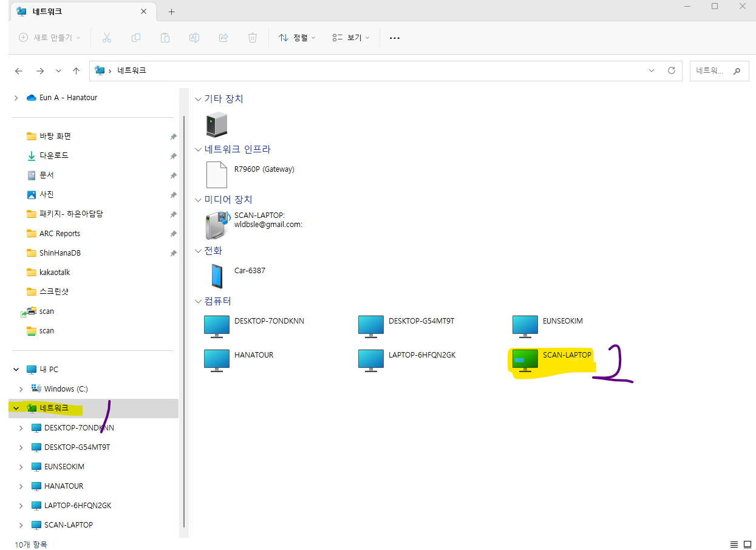
Task: Open the SCAN-LAPTOP computer icon in main pane
Action: pos(525,360)
